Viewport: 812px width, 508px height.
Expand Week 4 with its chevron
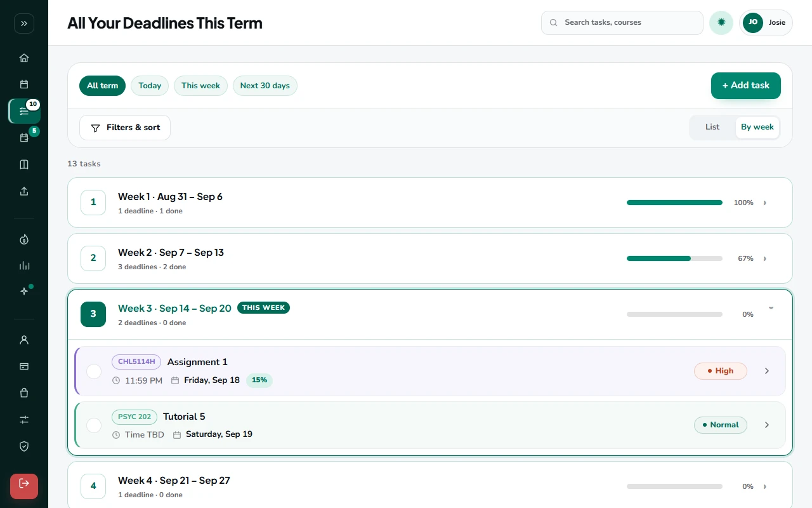point(765,487)
